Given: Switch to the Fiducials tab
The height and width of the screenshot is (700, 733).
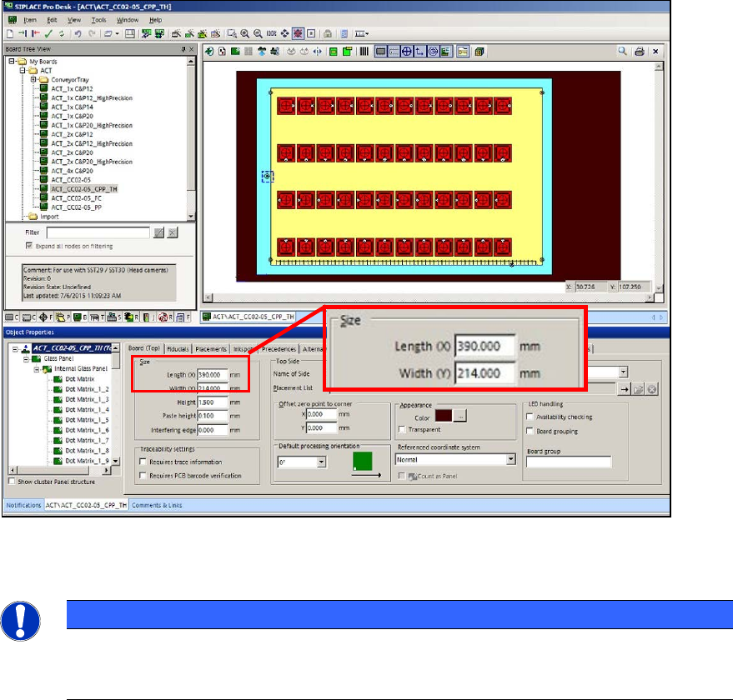Looking at the screenshot, I should (x=178, y=349).
